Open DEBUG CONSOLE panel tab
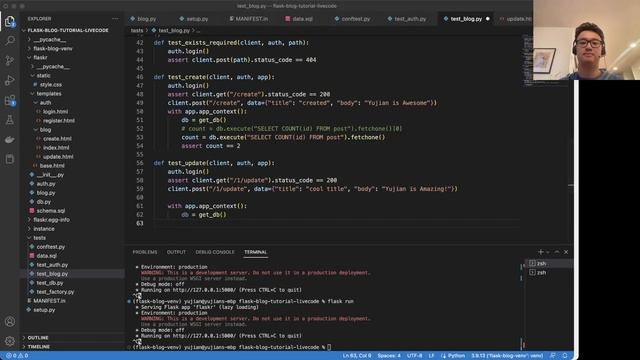This screenshot has width=640, height=360. click(x=215, y=252)
